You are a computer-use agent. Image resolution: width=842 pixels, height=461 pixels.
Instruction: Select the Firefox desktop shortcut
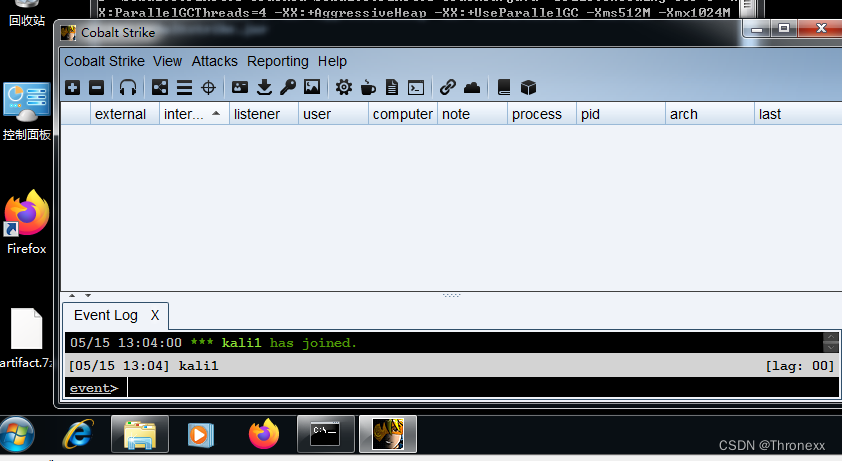pos(26,222)
